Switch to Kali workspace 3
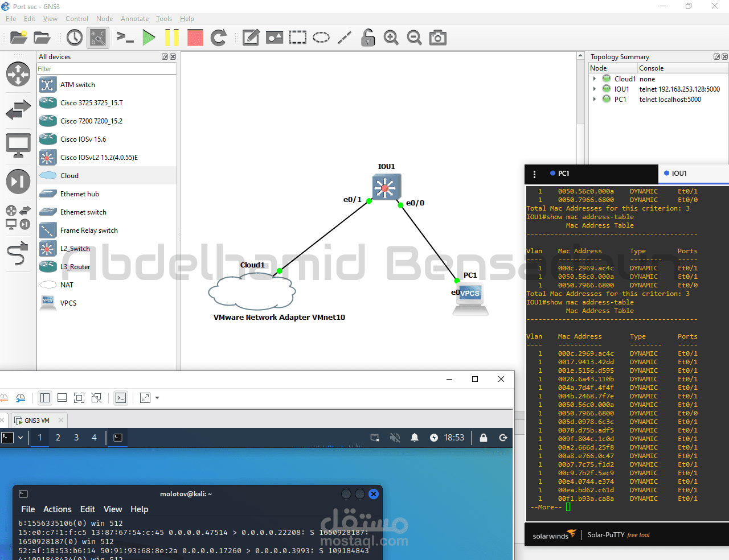729x560 pixels. click(x=76, y=438)
